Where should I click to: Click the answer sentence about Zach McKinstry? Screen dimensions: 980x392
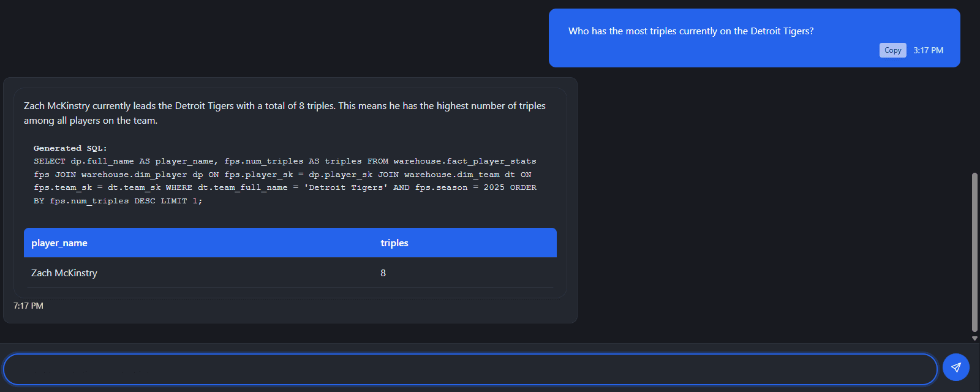(x=284, y=106)
